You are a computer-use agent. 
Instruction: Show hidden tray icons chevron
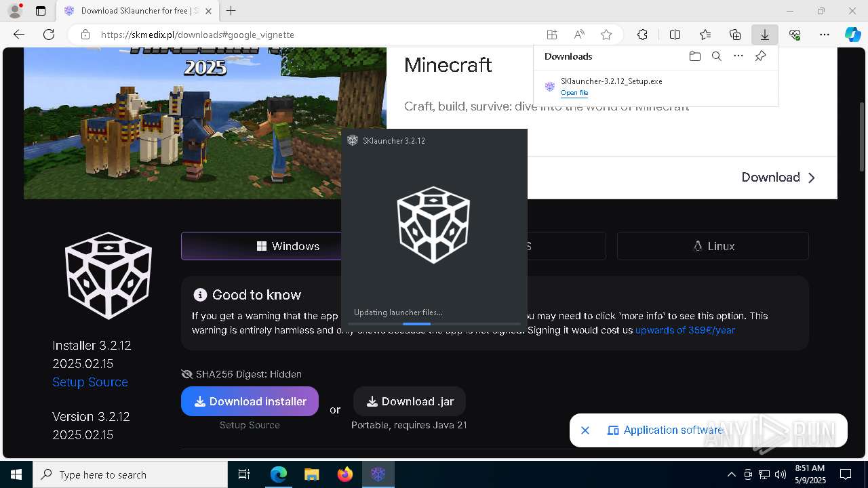732,474
